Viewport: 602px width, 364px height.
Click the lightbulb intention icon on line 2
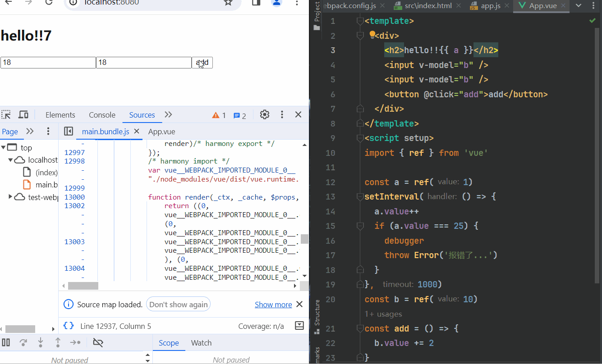[x=372, y=35]
